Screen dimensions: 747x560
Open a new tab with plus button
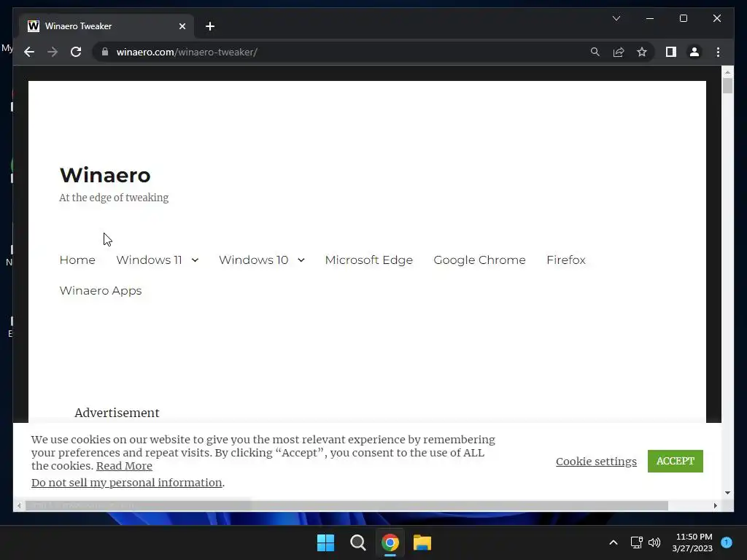coord(210,26)
